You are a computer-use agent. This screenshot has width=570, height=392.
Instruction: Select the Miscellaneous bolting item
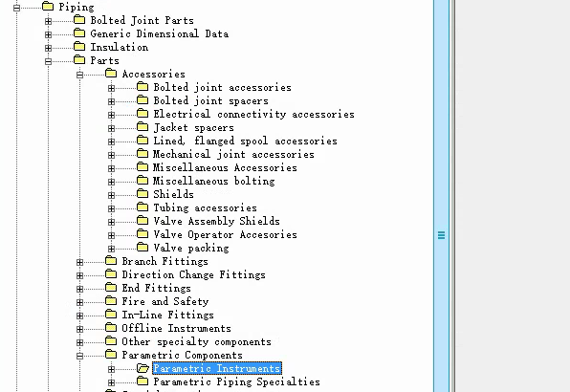tap(213, 181)
